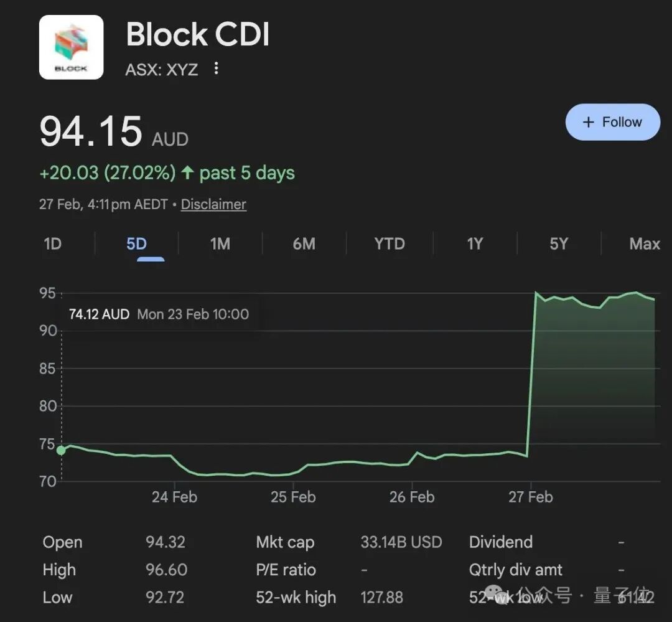This screenshot has height=622, width=672.
Task: Click the watermark icon near 52-wk low
Action: pyautogui.click(x=493, y=594)
